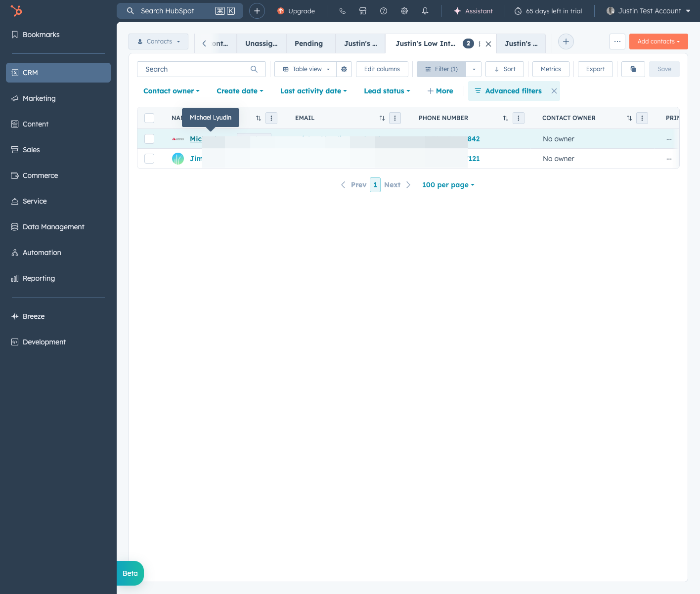
Task: Expand the Create date filter
Action: (240, 91)
